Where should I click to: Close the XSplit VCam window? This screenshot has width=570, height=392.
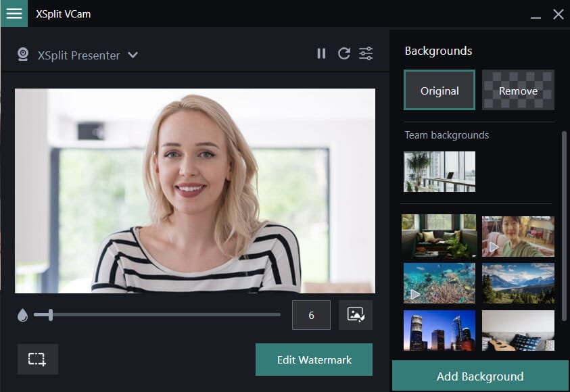[558, 14]
